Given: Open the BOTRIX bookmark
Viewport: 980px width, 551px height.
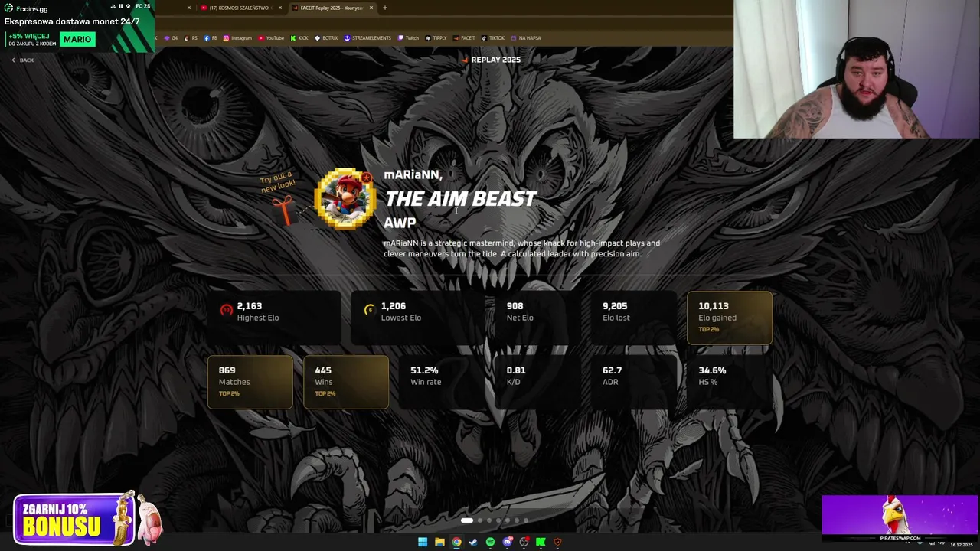Looking at the screenshot, I should (326, 38).
